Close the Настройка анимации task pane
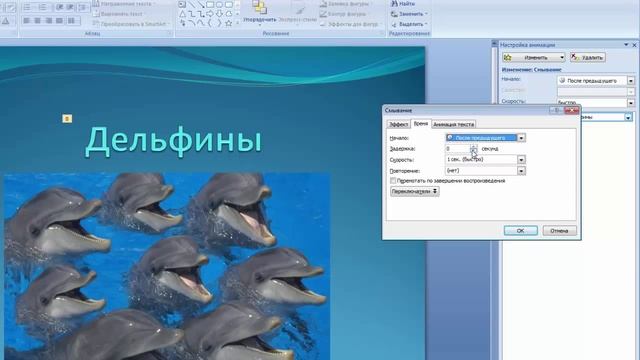The width and height of the screenshot is (640, 360). (634, 44)
